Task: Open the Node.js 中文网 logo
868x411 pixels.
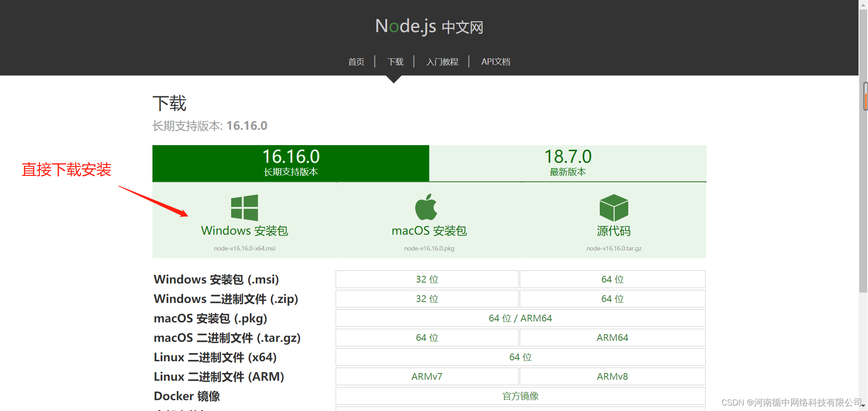Action: click(429, 26)
